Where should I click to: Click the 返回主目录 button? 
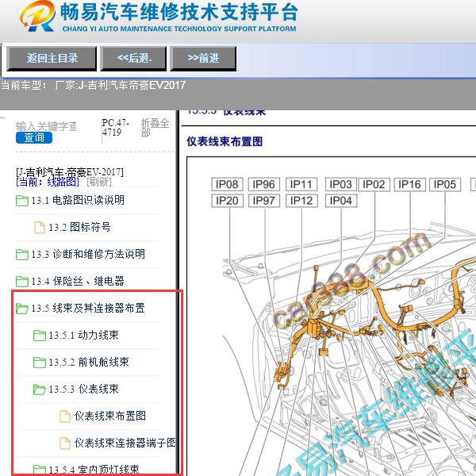(x=52, y=58)
